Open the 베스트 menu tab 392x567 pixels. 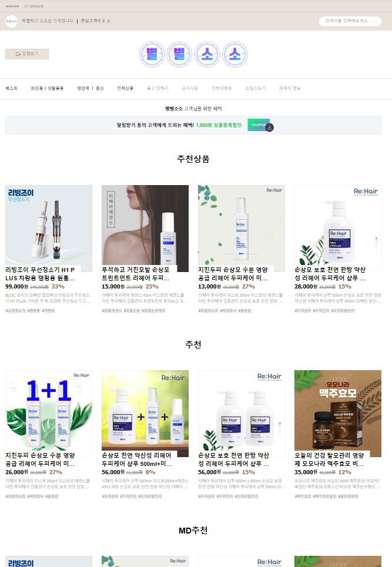[x=12, y=88]
